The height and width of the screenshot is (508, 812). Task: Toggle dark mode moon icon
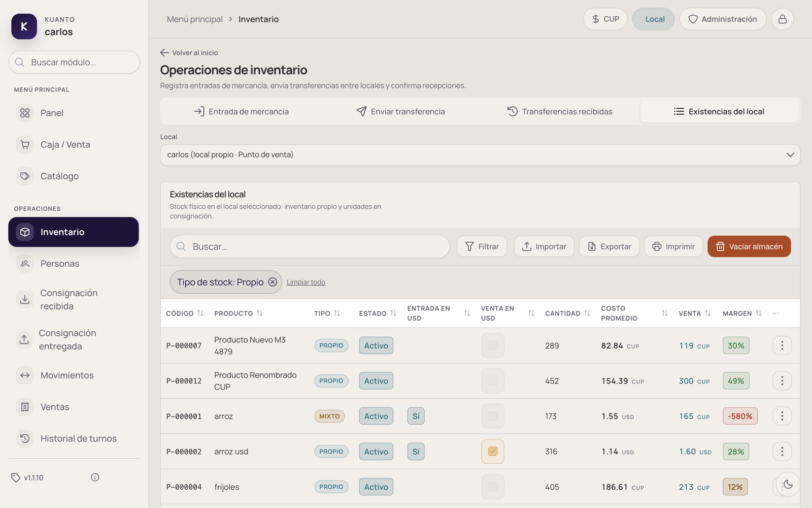(x=788, y=484)
